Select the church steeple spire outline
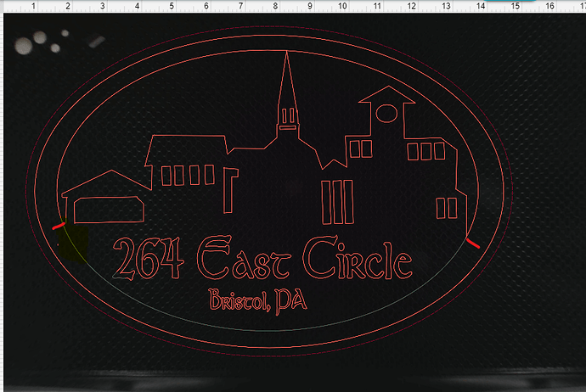Screen dimensions: 586x392 tap(286, 81)
